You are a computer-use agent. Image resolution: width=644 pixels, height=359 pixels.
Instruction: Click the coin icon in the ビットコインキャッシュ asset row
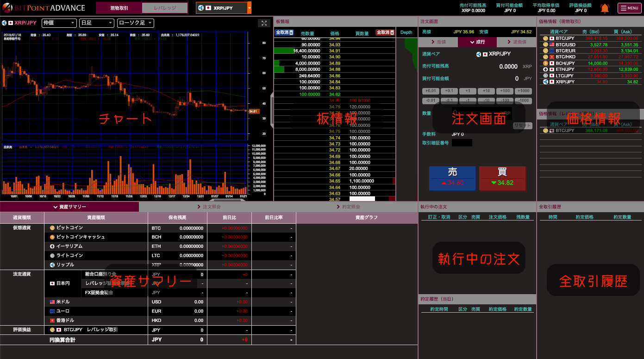tap(52, 237)
